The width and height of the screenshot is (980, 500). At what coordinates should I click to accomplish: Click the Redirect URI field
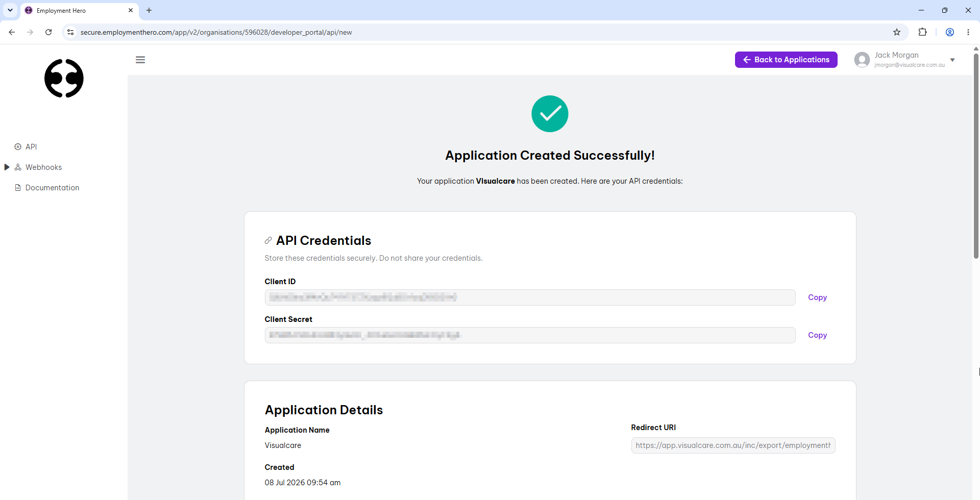tap(733, 445)
